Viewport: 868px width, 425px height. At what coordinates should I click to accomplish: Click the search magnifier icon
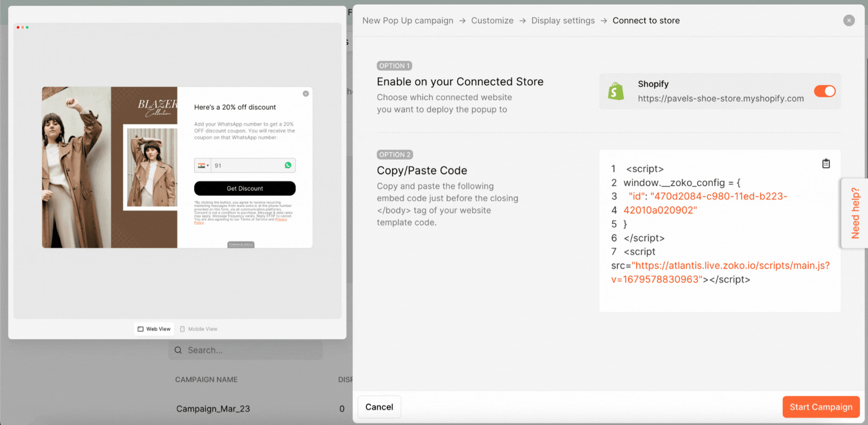(x=178, y=350)
